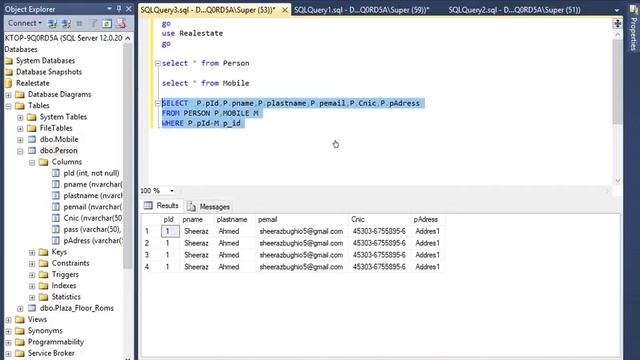Click the Cnic results column header
Image resolution: width=640 pixels, height=360 pixels.
(x=379, y=220)
